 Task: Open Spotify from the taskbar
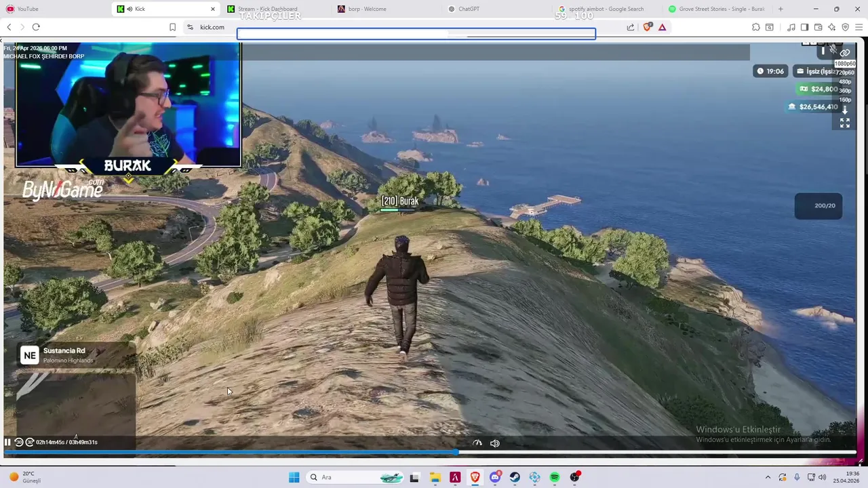(555, 477)
